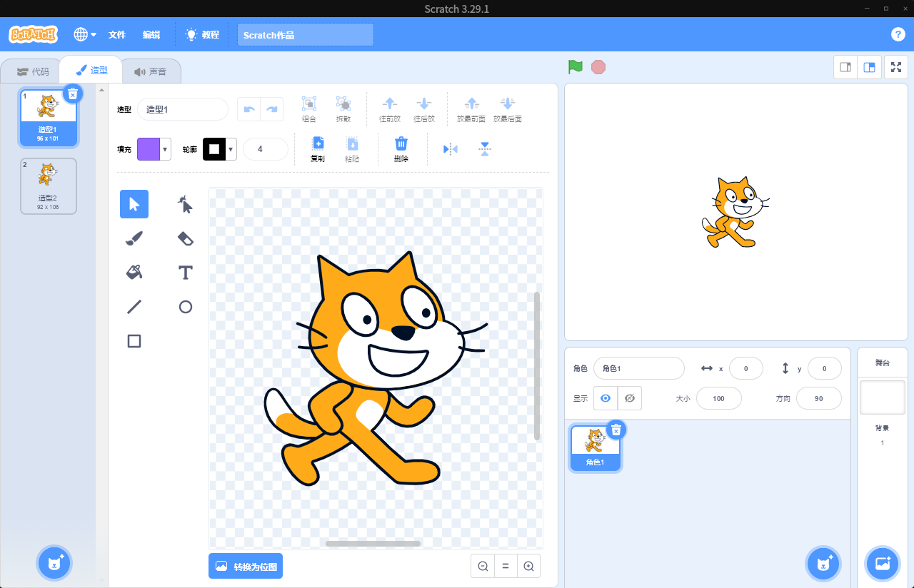Open the language globe dropdown
914x588 pixels.
85,34
